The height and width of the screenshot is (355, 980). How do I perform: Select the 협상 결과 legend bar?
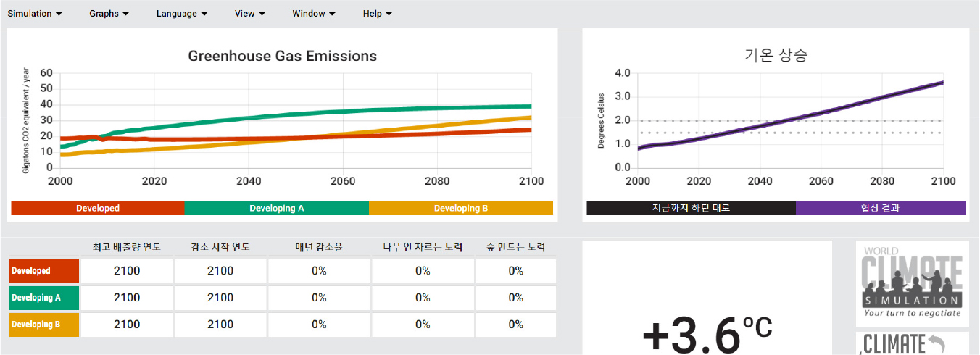click(x=880, y=208)
